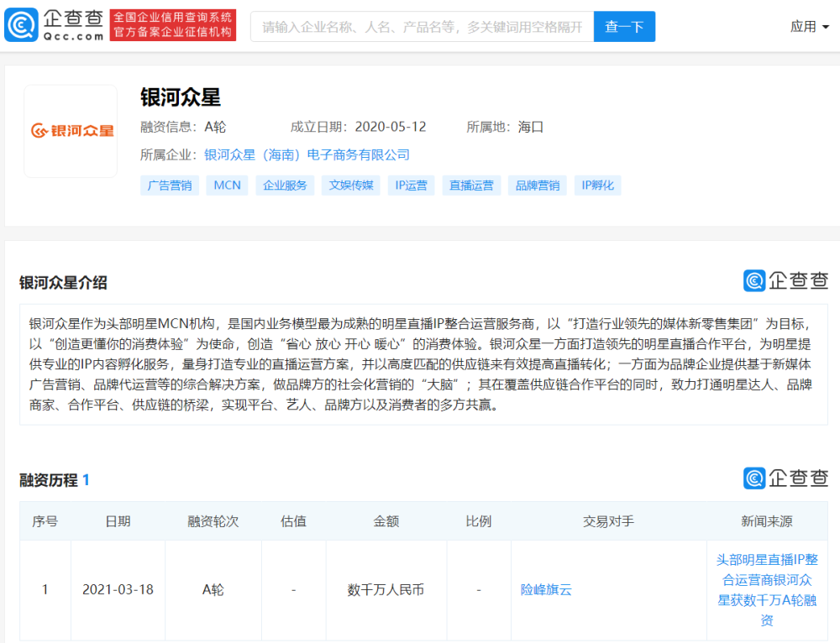Focus the company name search field
840x643 pixels.
tap(423, 26)
